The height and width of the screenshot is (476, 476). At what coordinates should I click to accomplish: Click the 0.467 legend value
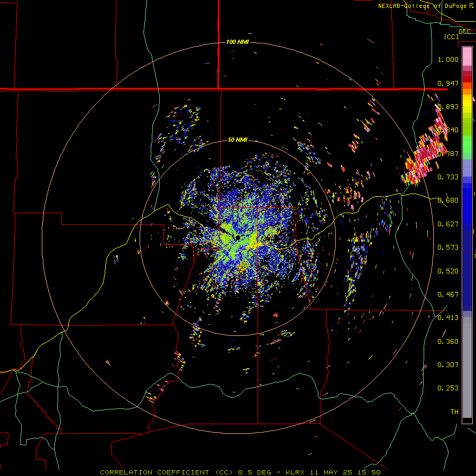click(x=448, y=294)
